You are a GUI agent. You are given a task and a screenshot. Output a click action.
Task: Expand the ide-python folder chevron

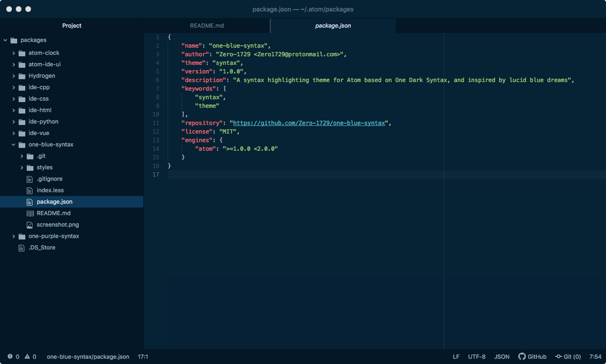14,122
